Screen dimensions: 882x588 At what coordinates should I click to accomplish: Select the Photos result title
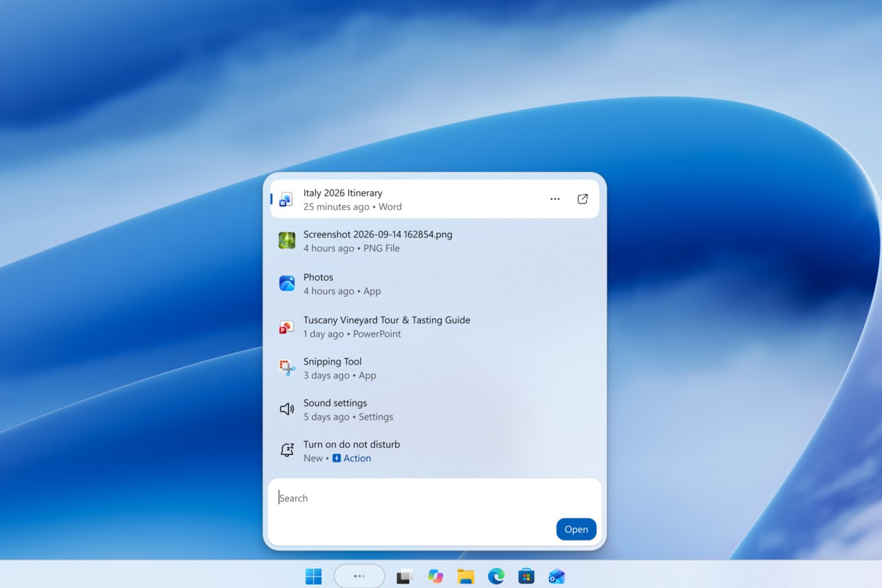point(318,277)
